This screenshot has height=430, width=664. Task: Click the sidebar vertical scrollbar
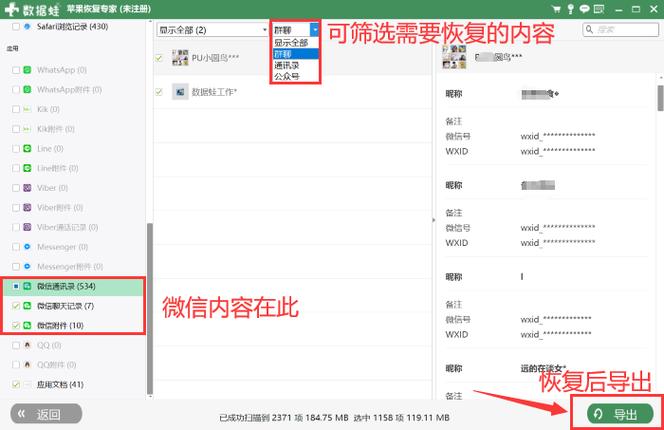149,308
